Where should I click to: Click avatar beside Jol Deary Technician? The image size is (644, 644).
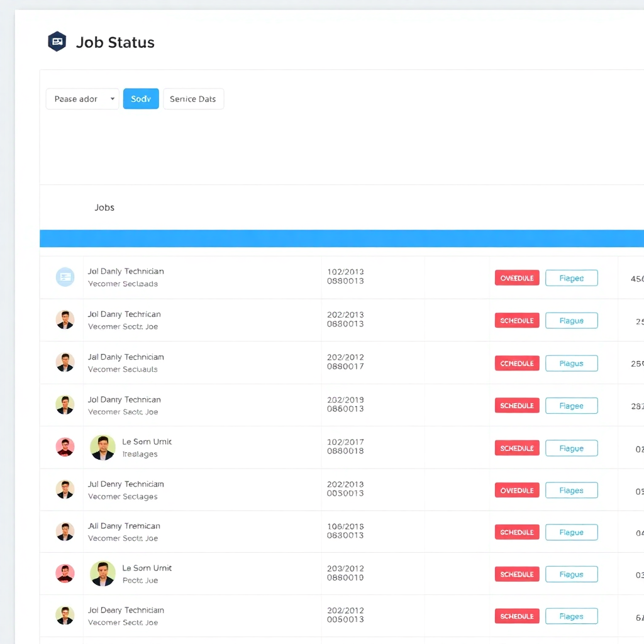[65, 615]
